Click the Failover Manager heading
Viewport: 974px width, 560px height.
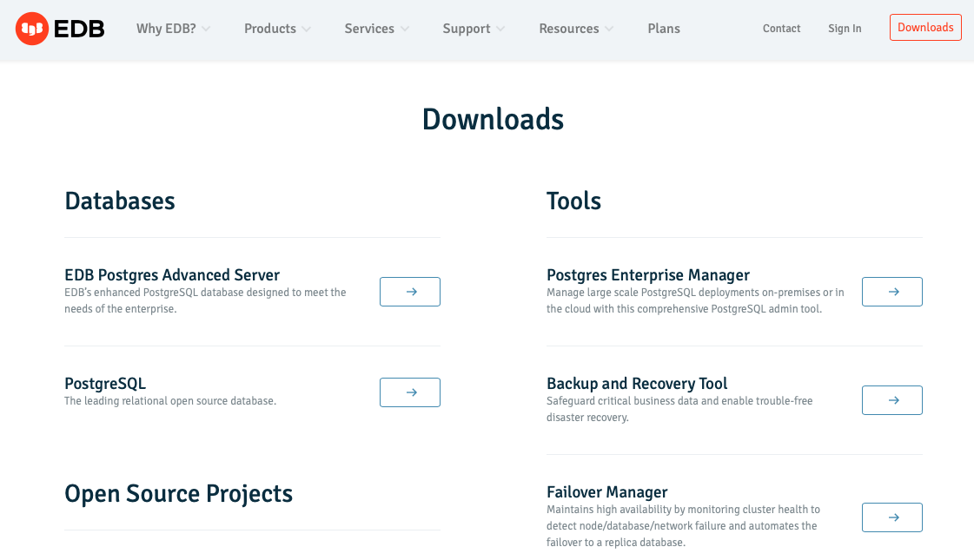coord(607,492)
